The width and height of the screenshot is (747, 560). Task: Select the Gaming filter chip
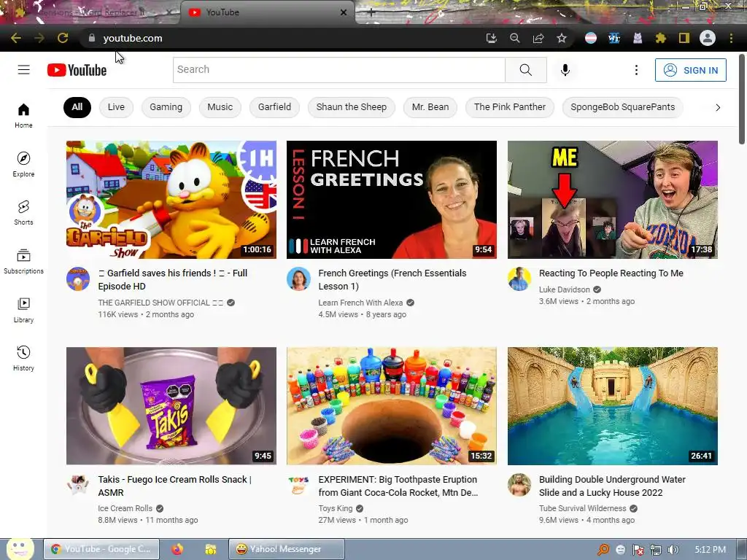point(166,107)
